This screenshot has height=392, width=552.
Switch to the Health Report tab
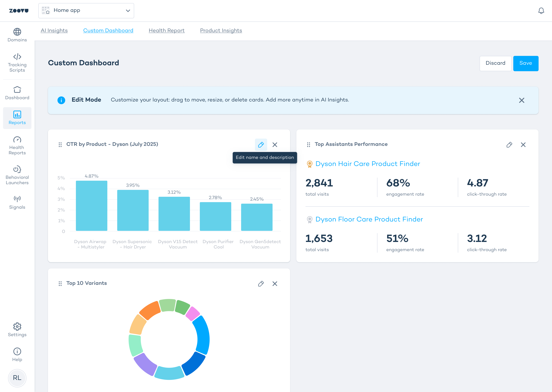(x=167, y=30)
